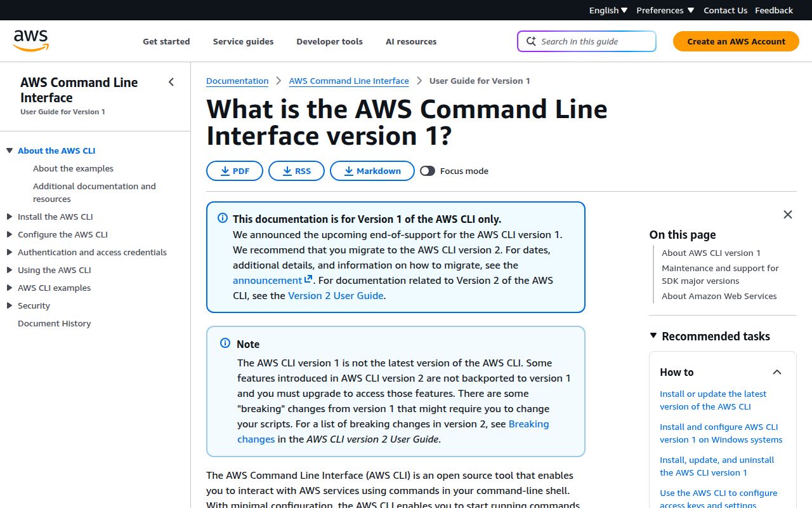
Task: Open Use the AWS CLI to configure link
Action: click(718, 498)
